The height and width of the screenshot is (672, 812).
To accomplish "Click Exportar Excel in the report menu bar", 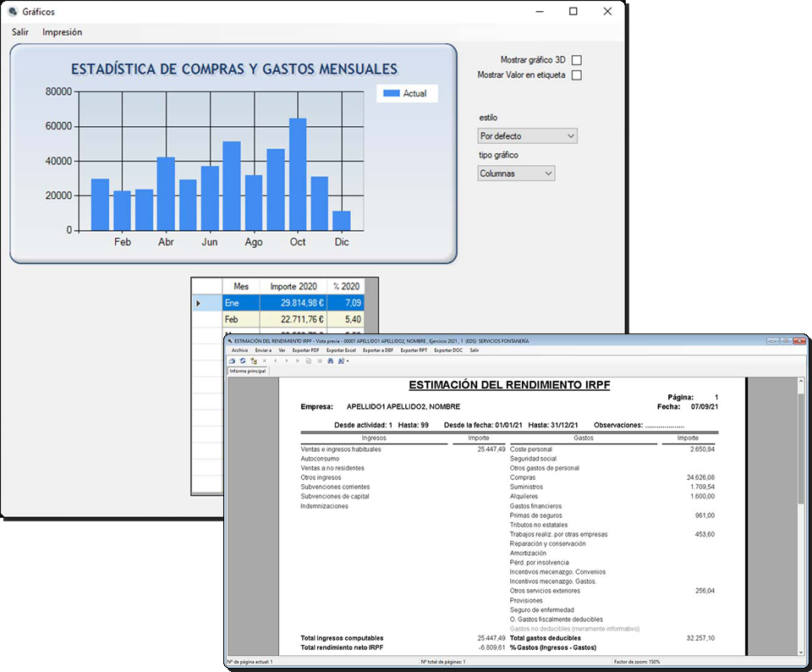I will (x=341, y=350).
